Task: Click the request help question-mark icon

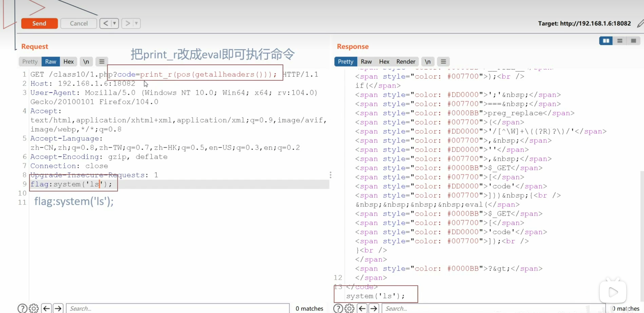Action: (x=22, y=308)
